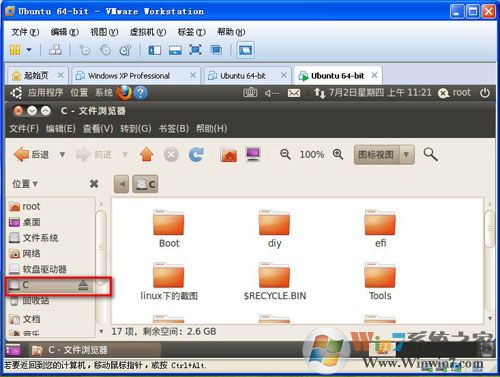The height and width of the screenshot is (377, 500).
Task: Click the zoom in magnifier
Action: 338,154
